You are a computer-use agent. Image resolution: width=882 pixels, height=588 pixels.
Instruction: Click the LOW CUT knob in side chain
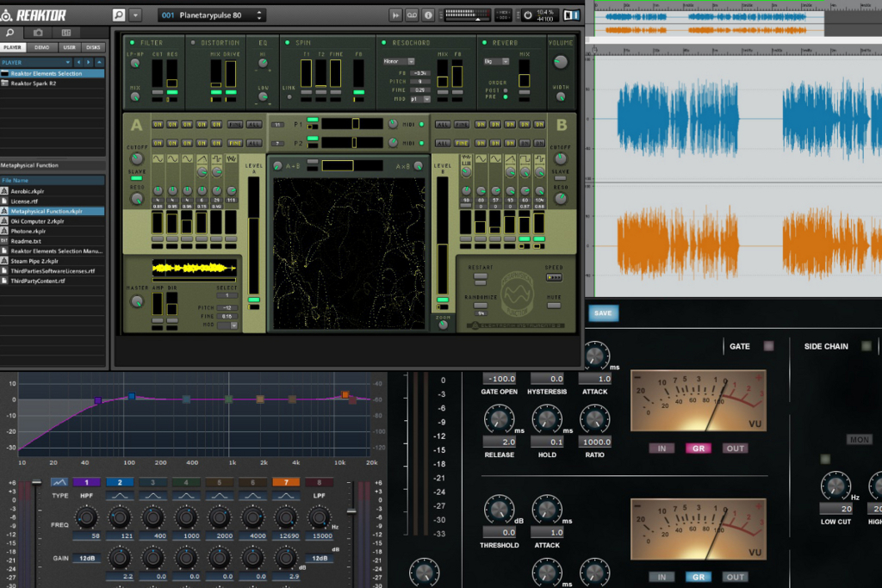[x=835, y=486]
